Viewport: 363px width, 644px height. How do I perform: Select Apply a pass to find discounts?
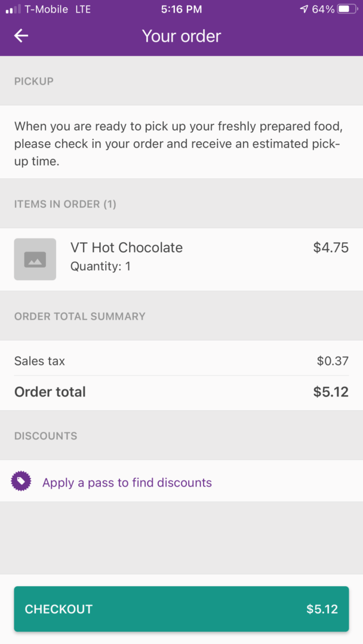point(127,482)
